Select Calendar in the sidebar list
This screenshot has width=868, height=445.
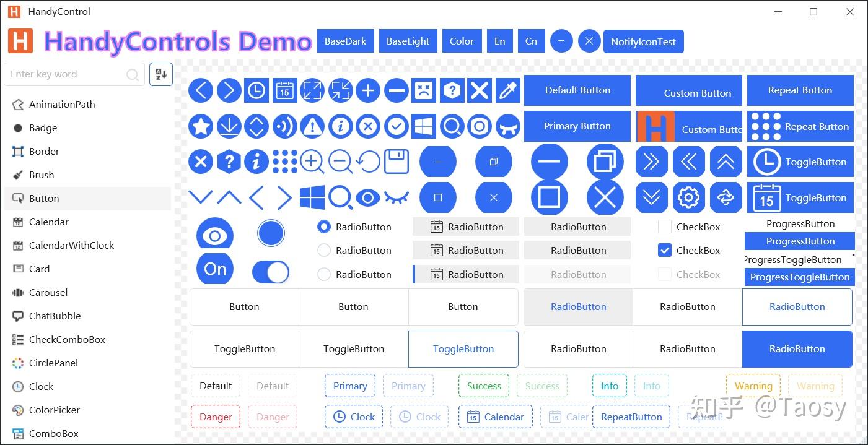pyautogui.click(x=87, y=222)
